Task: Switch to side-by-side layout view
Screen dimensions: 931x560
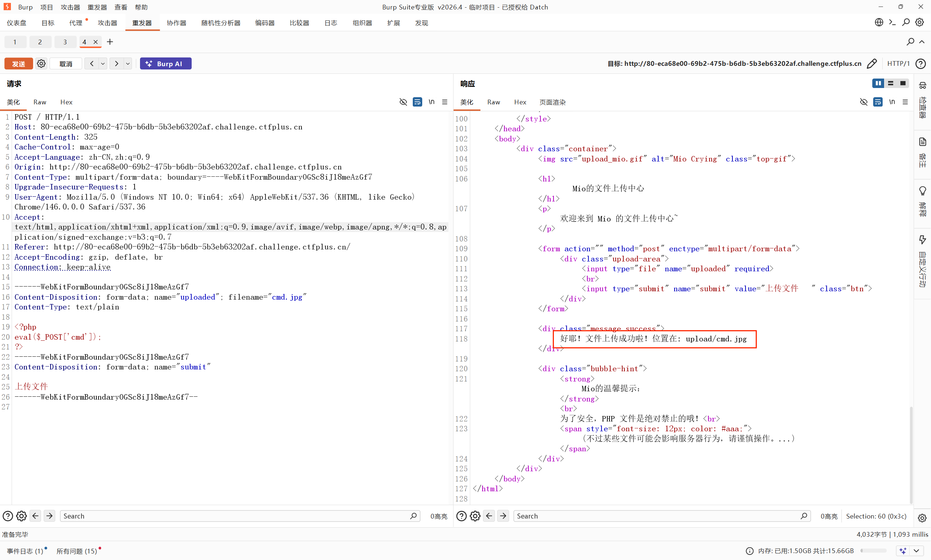Action: click(878, 83)
